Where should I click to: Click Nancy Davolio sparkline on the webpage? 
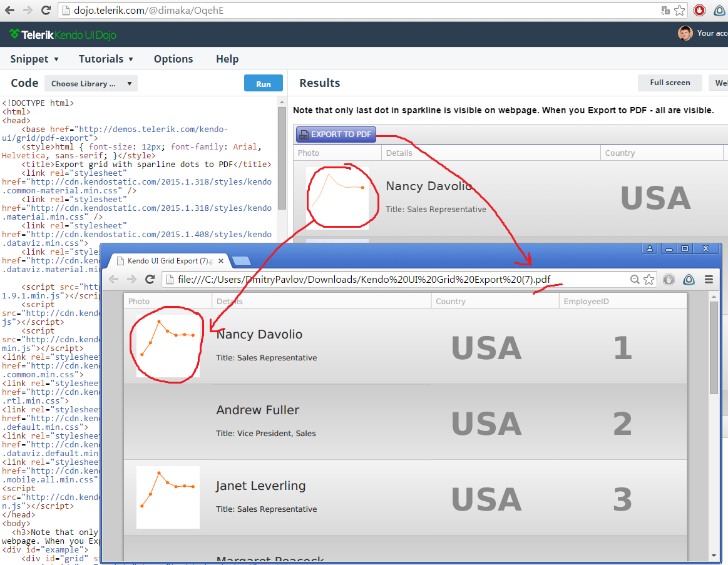(337, 198)
